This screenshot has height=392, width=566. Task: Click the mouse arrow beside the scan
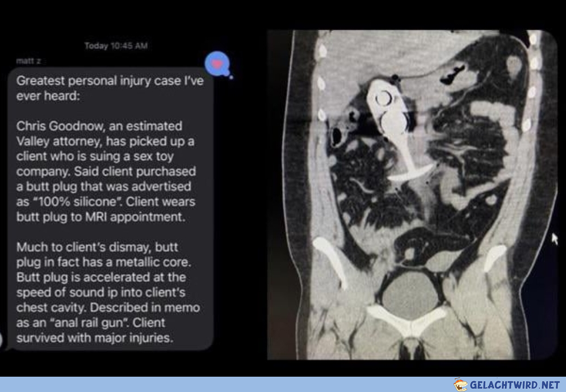point(555,239)
